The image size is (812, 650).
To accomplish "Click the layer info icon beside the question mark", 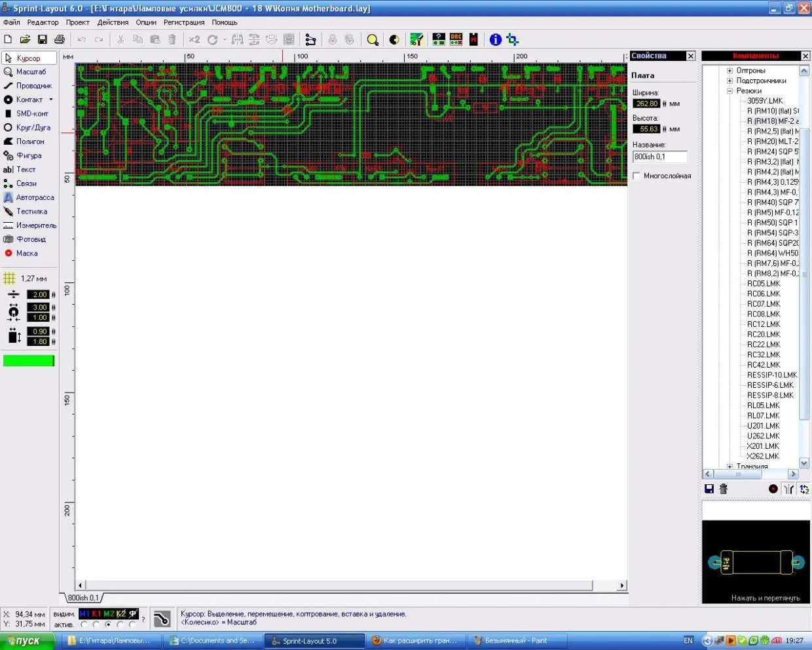I will 162,619.
